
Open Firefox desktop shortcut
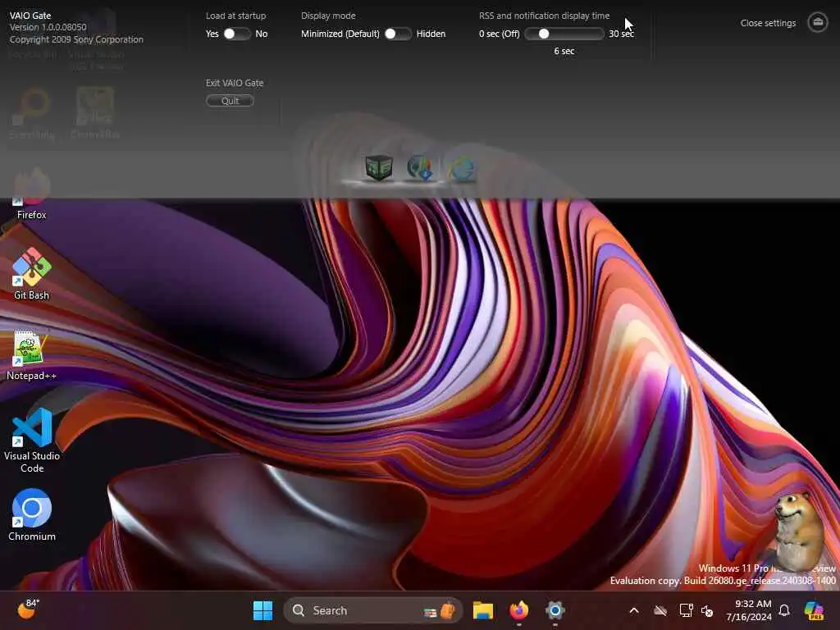(x=32, y=194)
